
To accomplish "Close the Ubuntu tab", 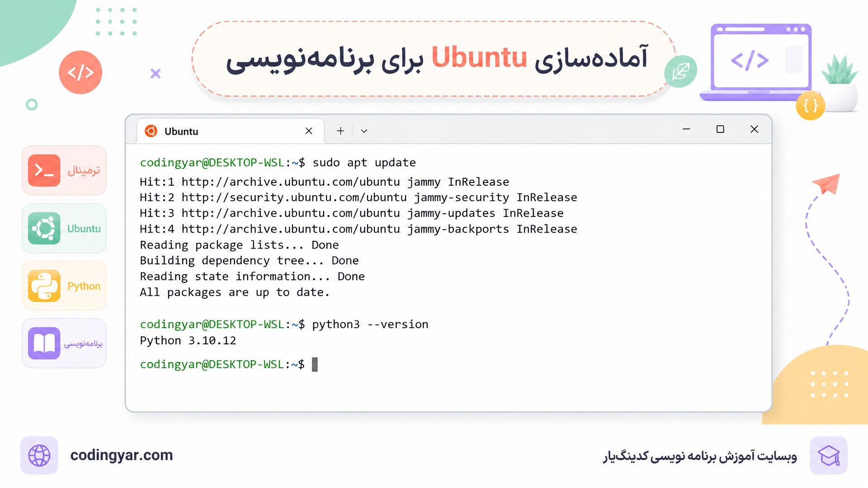I will tap(309, 131).
